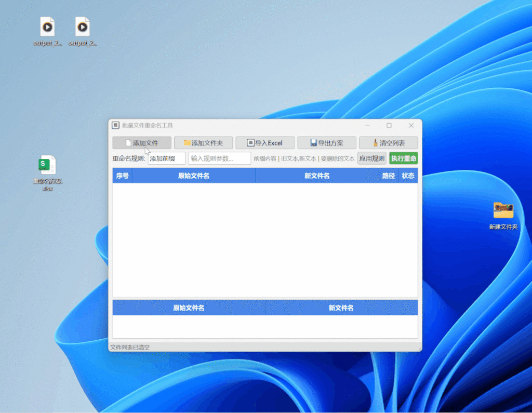The width and height of the screenshot is (532, 413).
Task: Click the 序号 column header
Action: (x=122, y=176)
